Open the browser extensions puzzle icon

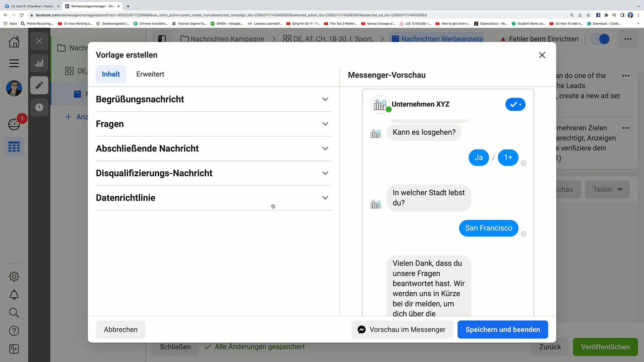coord(606,15)
